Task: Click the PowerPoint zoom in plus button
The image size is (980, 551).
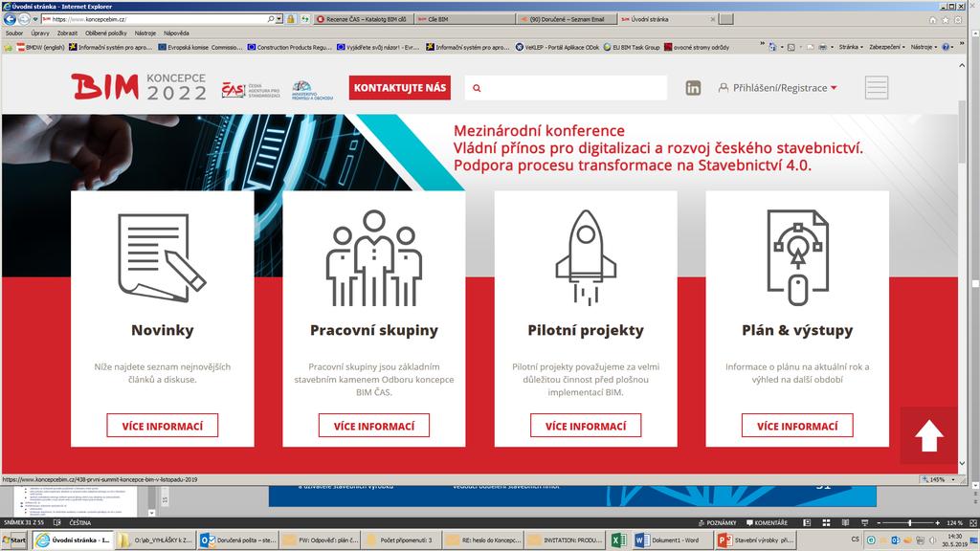Action: click(938, 523)
